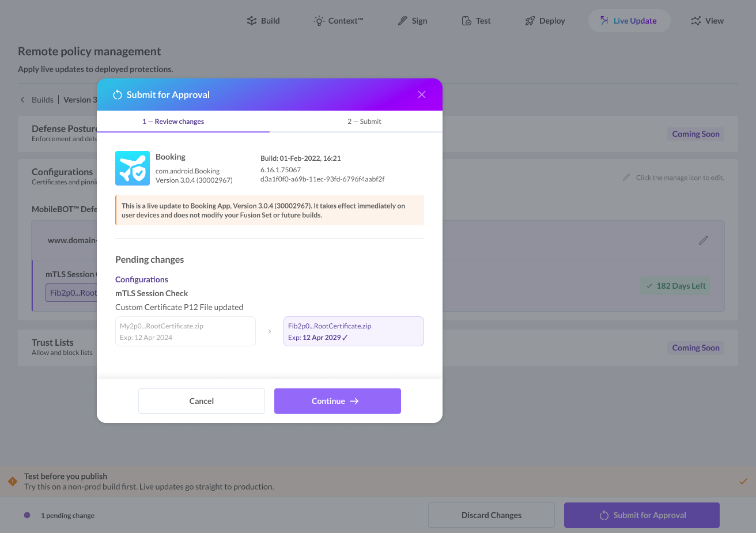Close the Submit for Approval dialog
The width and height of the screenshot is (756, 533).
coord(422,94)
